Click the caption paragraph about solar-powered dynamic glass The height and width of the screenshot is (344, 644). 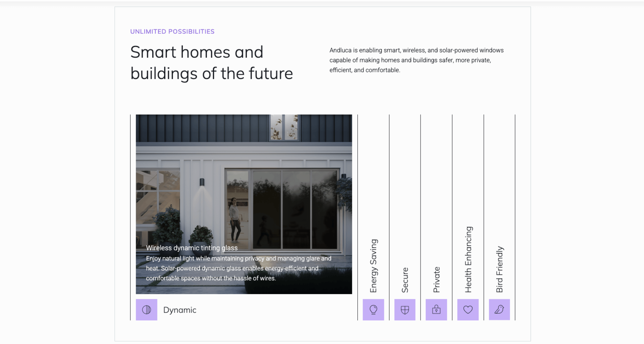[x=238, y=268]
